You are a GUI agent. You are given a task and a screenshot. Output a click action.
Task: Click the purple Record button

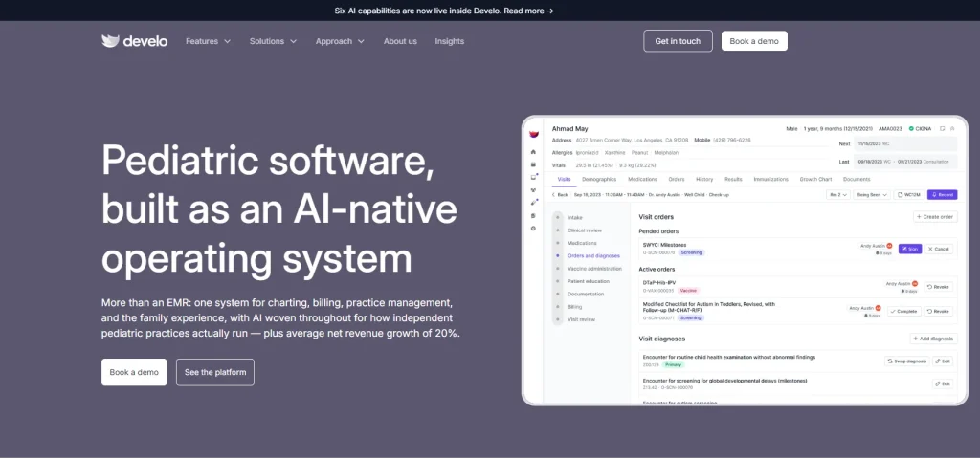coord(942,195)
